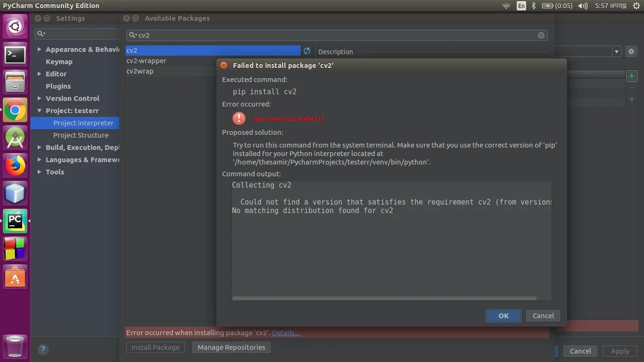The width and height of the screenshot is (644, 362).
Task: Expand Tools settings section
Action: click(40, 172)
